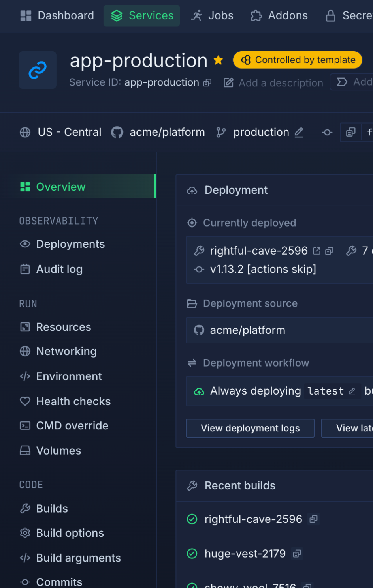The image size is (373, 588).
Task: Click the Controlled by template badge
Action: 298,60
